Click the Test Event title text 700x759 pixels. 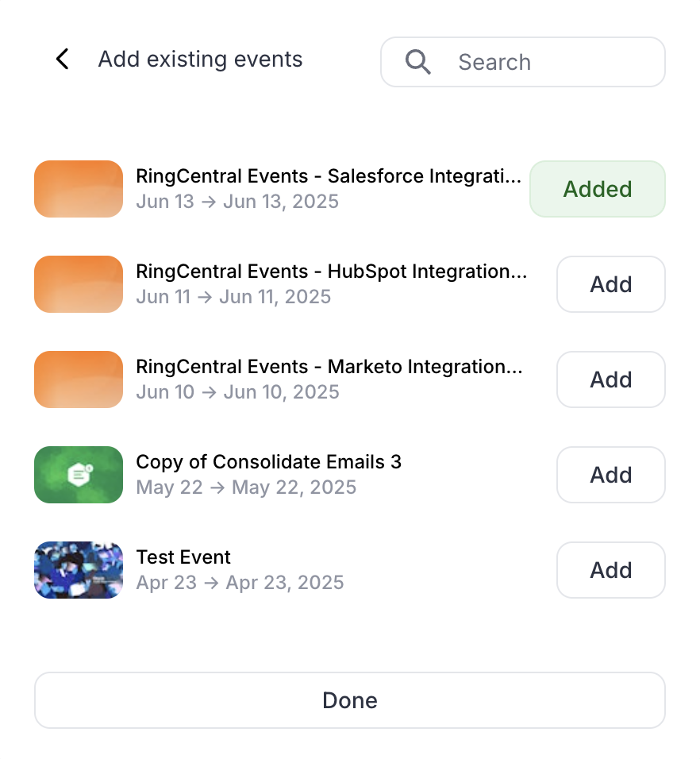point(183,557)
